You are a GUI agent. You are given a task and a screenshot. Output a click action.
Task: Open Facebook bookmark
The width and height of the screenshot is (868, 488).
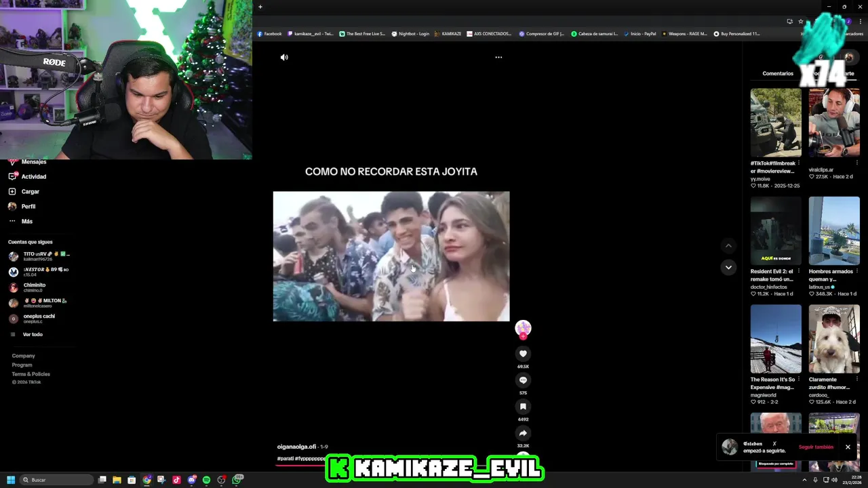[269, 34]
